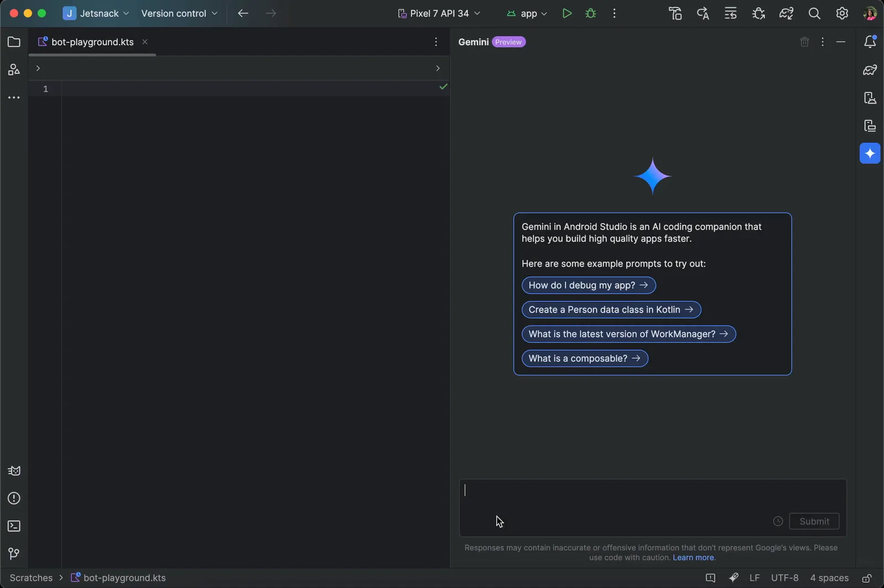Navigate back with left arrow
The width and height of the screenshot is (884, 588).
pos(243,13)
